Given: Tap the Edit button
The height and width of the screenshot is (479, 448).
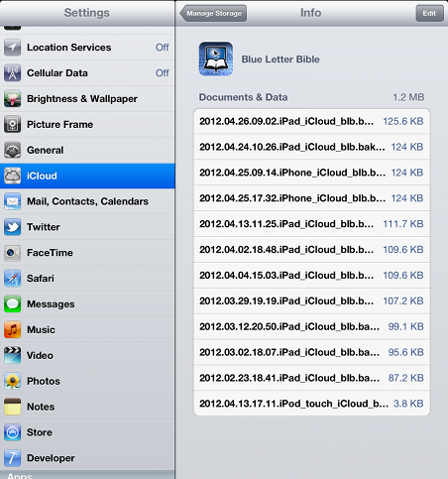Looking at the screenshot, I should click(x=429, y=13).
